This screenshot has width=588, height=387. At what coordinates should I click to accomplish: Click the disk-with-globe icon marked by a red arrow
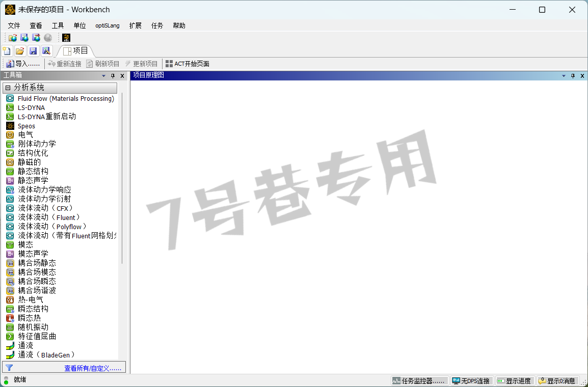coord(36,38)
